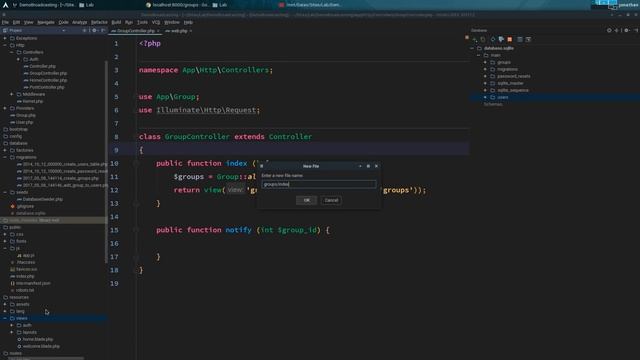Click orange stop/disconnect icon in Database toolbar
Image resolution: width=640 pixels, height=360 pixels.
click(510, 40)
